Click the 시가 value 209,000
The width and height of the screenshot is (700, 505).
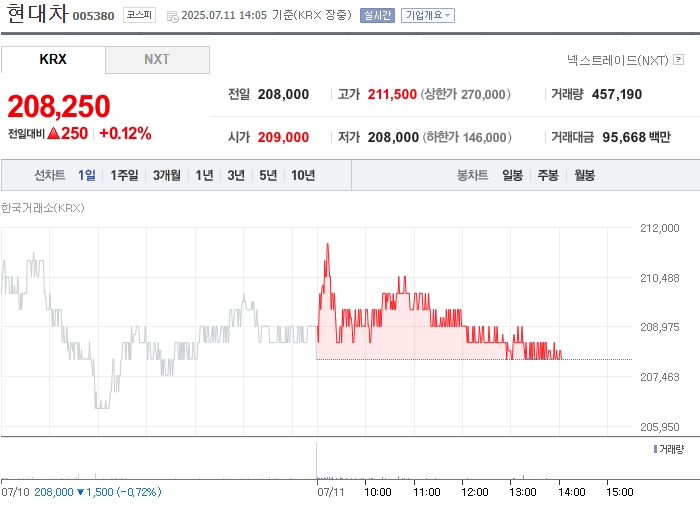click(283, 137)
